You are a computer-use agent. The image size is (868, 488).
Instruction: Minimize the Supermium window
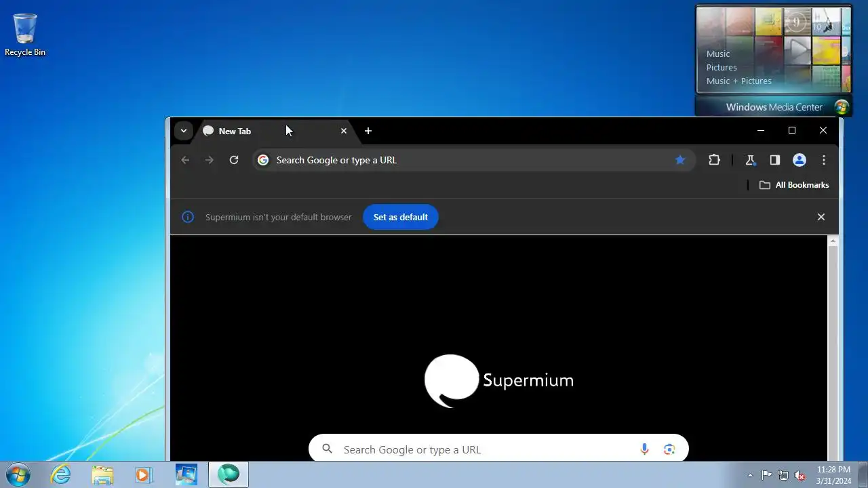[x=761, y=130]
